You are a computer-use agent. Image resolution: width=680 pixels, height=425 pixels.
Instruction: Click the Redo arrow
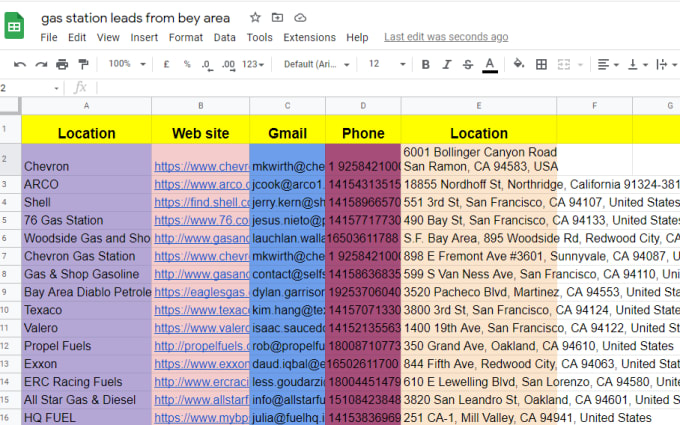tap(41, 65)
